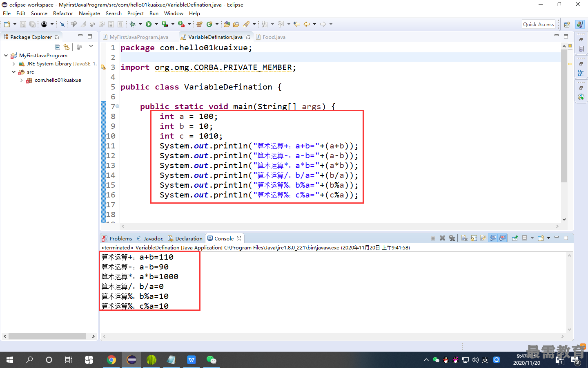
Task: Click the New Java Class icon
Action: tap(209, 24)
